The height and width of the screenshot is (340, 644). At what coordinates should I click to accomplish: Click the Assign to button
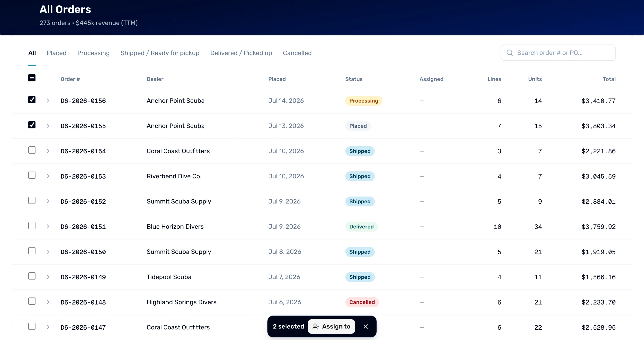331,327
